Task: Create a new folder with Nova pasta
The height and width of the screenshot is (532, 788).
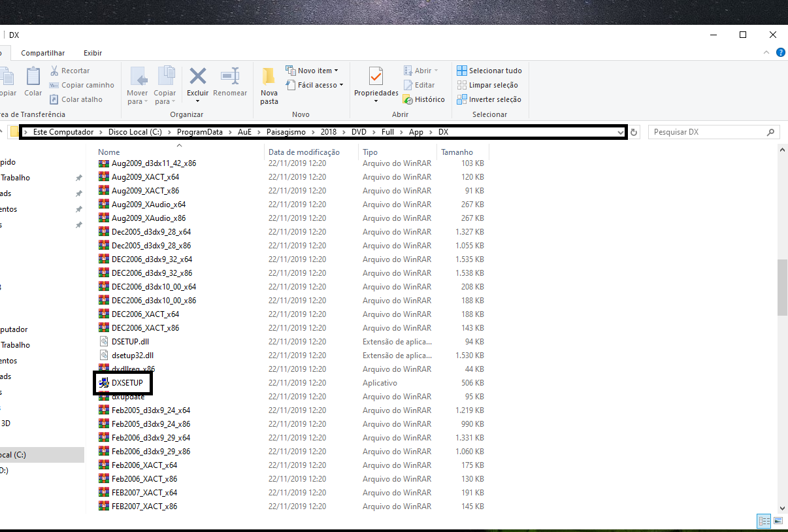Action: [269, 85]
